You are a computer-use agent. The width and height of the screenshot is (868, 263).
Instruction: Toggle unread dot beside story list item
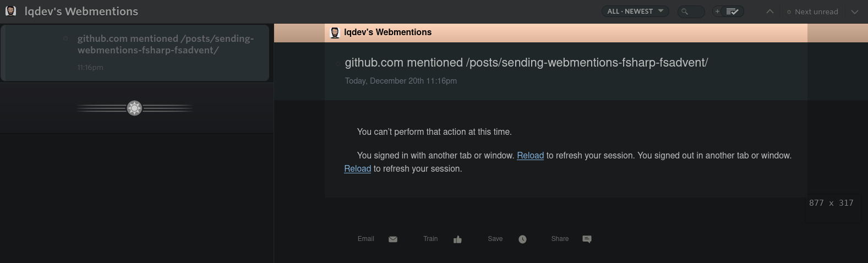coord(65,39)
